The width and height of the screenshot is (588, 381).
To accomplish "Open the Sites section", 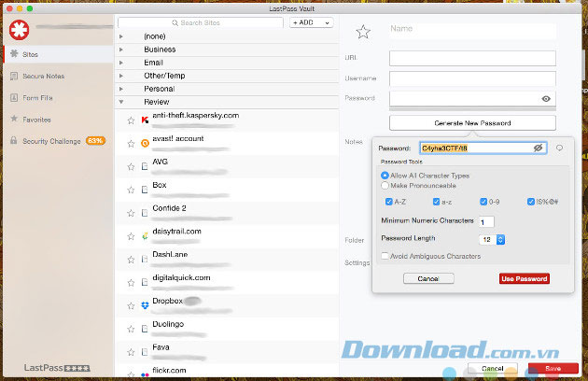I will coord(59,54).
